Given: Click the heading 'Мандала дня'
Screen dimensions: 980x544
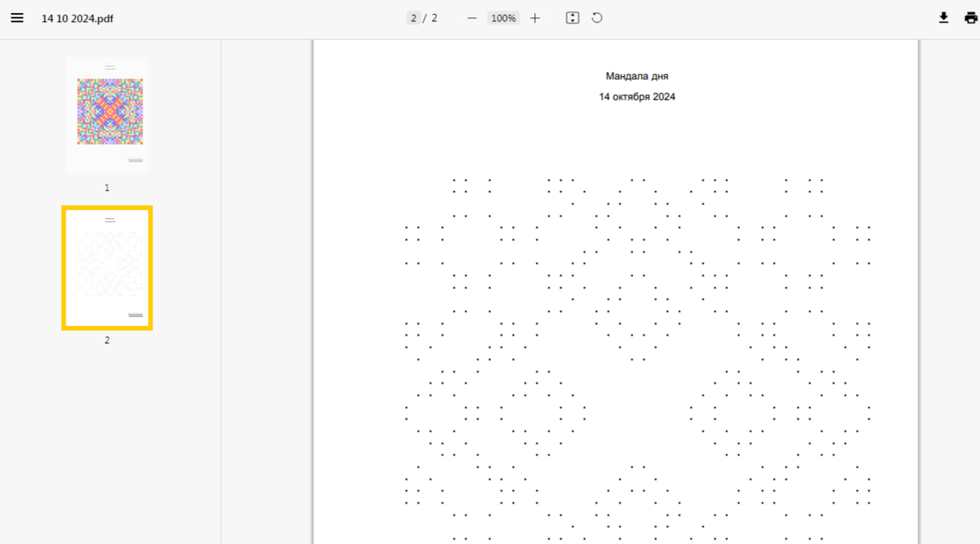Looking at the screenshot, I should 637,76.
